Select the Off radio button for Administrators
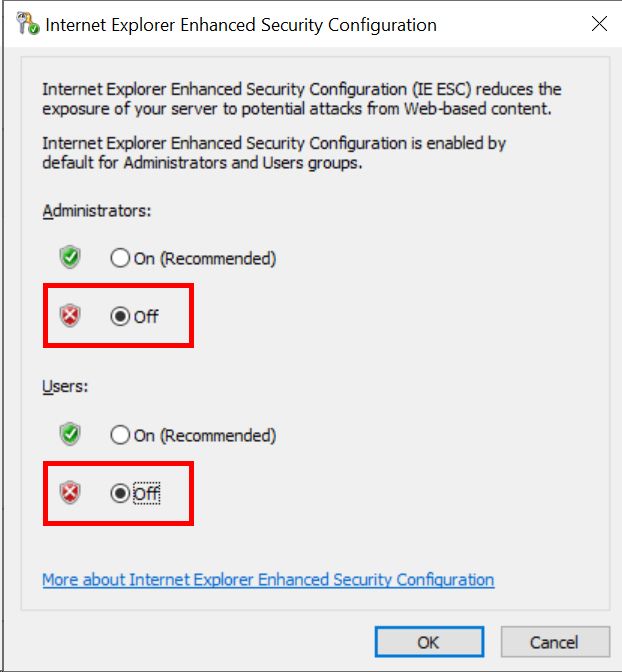Viewport: 622px width, 672px height. pyautogui.click(x=120, y=317)
